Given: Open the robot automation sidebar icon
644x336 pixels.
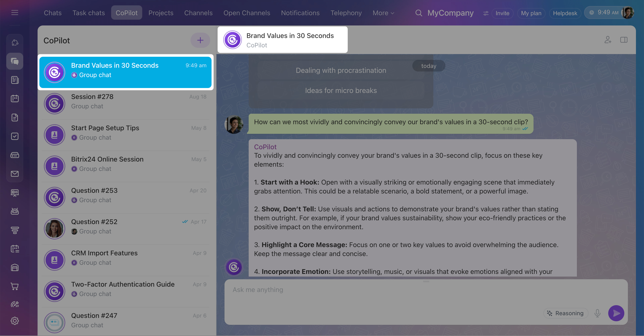Looking at the screenshot, I should coord(15,211).
